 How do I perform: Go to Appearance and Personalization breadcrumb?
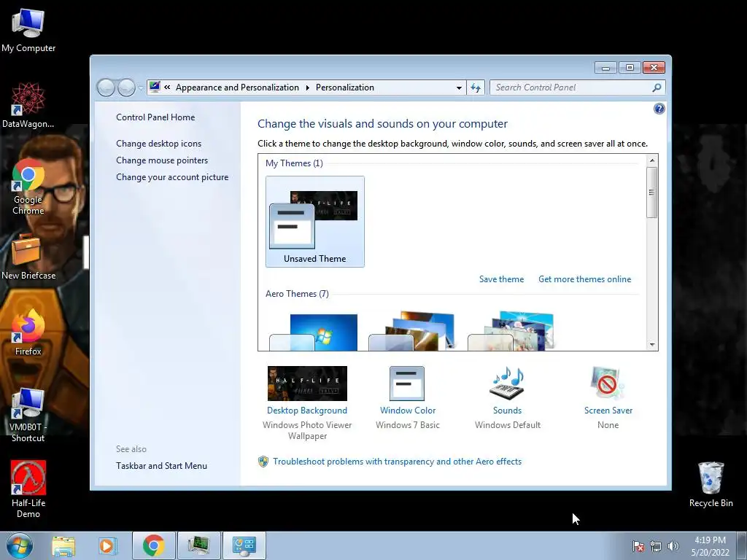(x=237, y=87)
